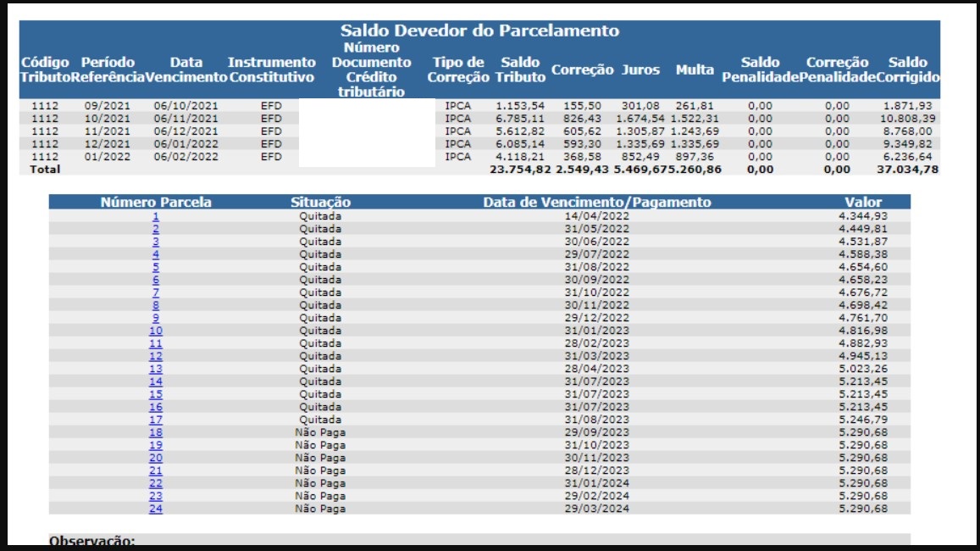Select installment value 5.246,79
Viewport: 980px width, 551px height.
(x=863, y=420)
